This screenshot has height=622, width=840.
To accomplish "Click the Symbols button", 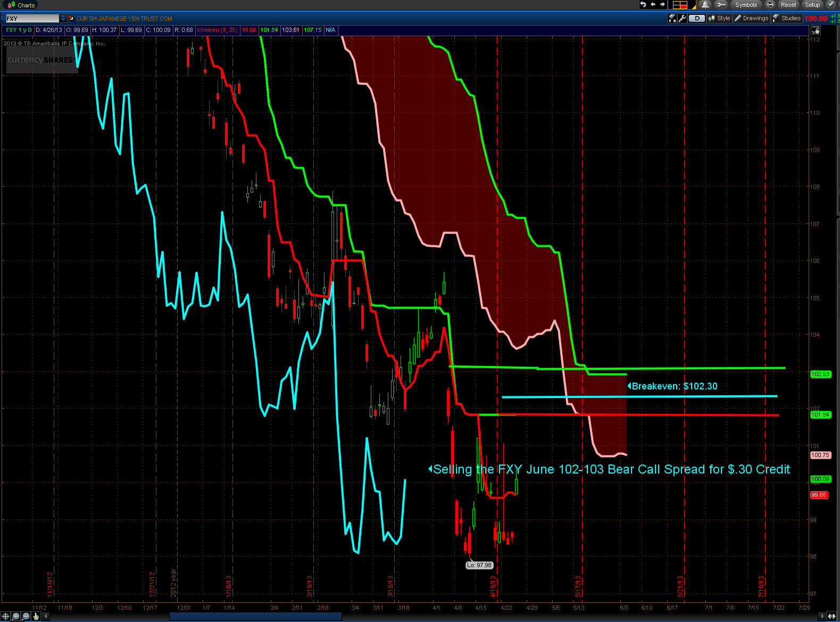I will [x=746, y=5].
